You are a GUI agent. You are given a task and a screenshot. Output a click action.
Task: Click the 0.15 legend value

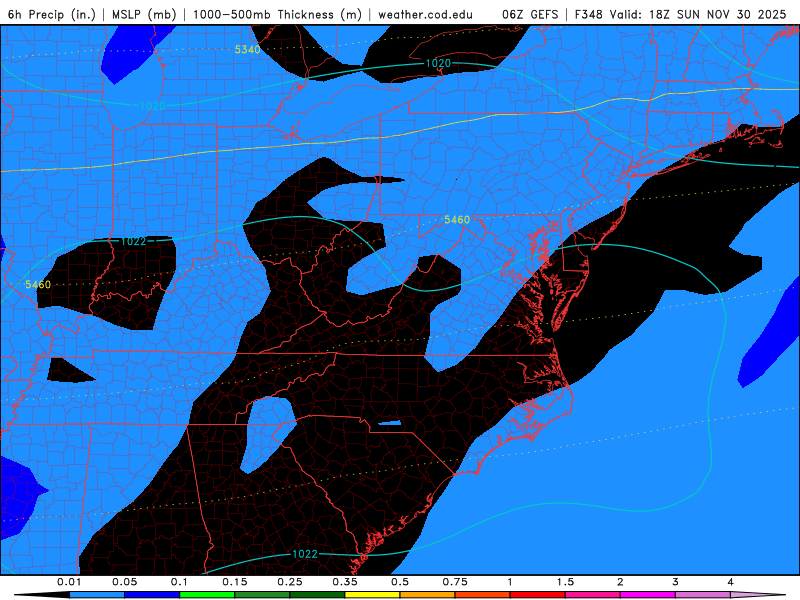pos(235,582)
